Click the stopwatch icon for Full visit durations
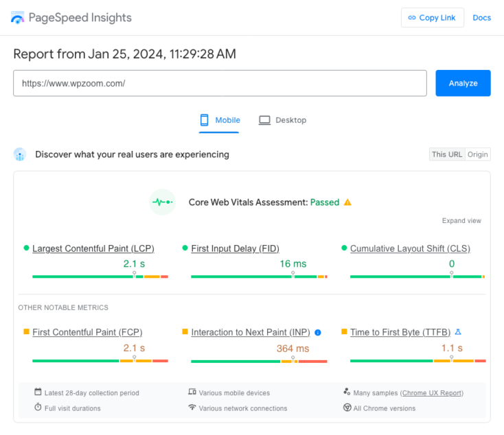 click(x=38, y=407)
